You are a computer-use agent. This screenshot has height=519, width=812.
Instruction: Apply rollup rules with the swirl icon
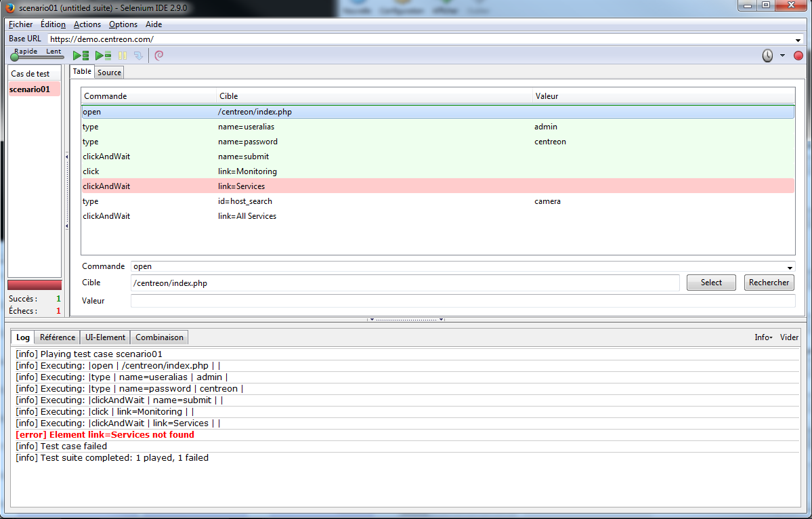point(159,56)
